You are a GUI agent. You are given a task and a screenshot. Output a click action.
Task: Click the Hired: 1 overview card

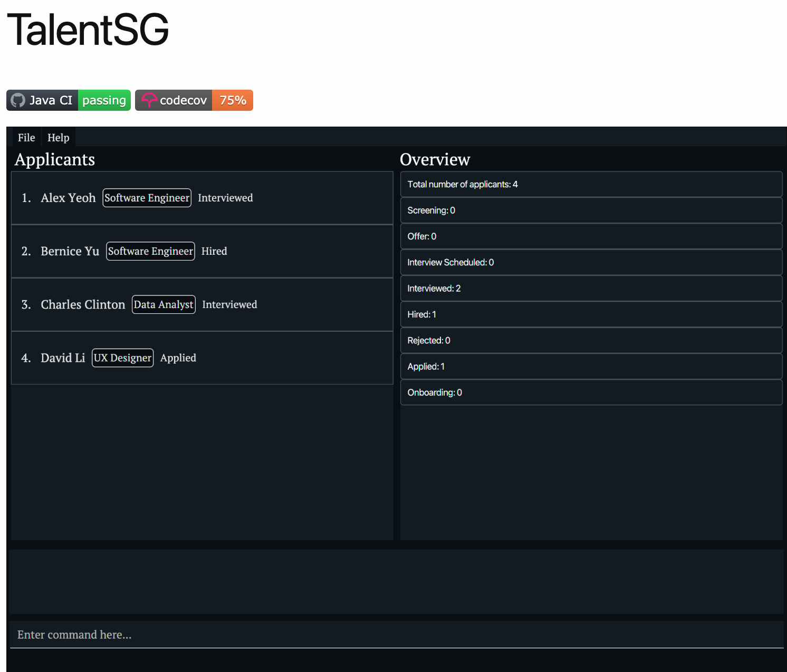point(591,314)
